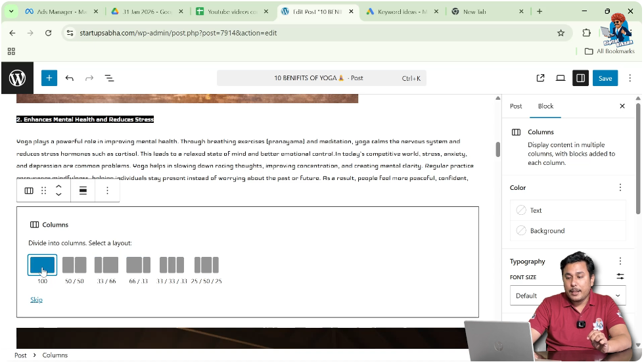Choose the Text color swatch
Viewport: 644px width, 362px height.
click(x=568, y=210)
